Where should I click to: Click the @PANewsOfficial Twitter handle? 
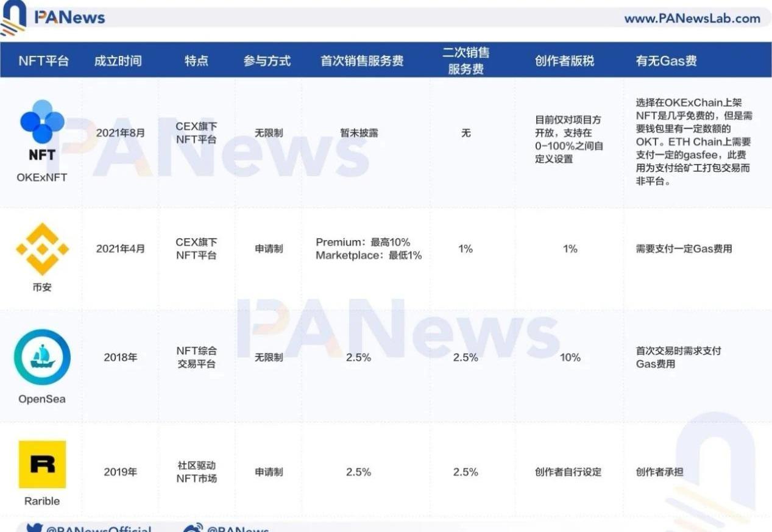pos(97,529)
